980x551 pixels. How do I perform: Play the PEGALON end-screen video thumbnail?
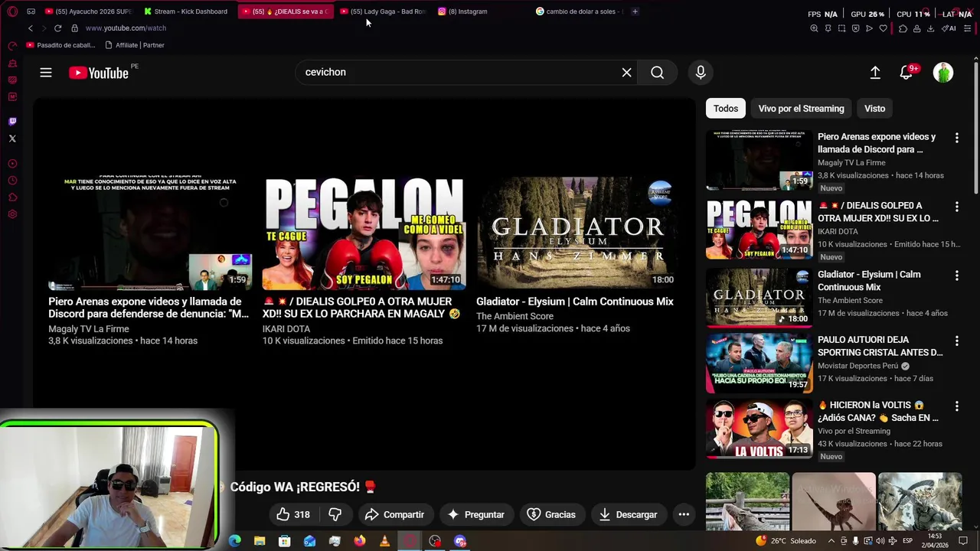(x=364, y=233)
